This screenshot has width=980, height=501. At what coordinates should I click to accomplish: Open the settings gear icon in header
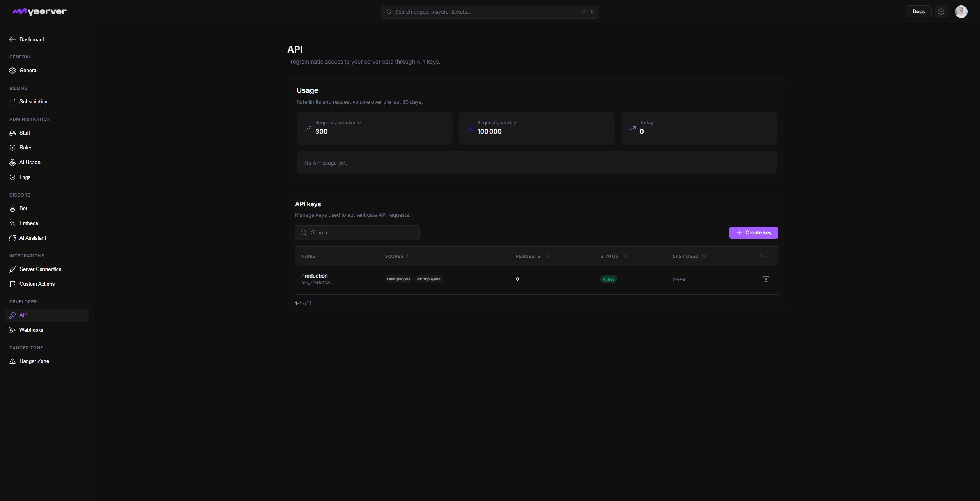point(941,12)
